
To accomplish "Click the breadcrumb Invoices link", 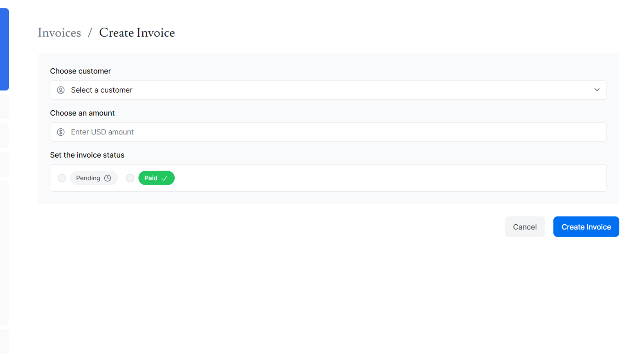I will pos(59,32).
